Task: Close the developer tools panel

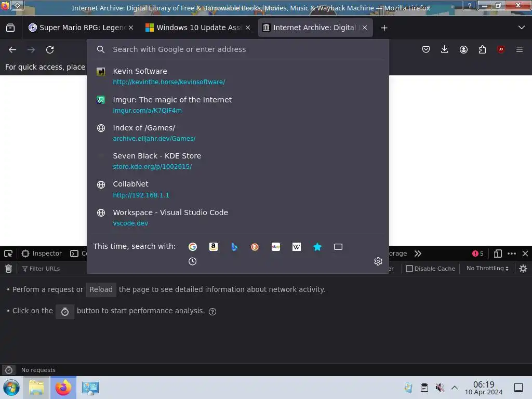Action: tap(525, 254)
